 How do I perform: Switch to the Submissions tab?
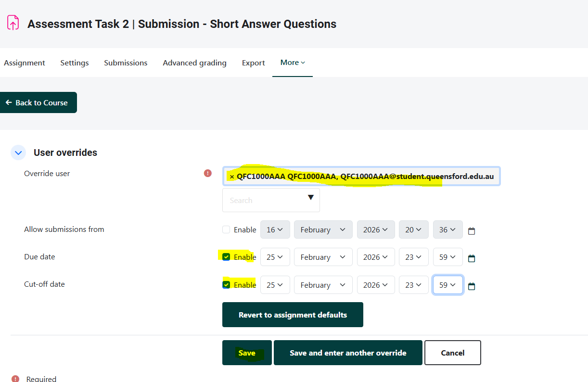[126, 63]
